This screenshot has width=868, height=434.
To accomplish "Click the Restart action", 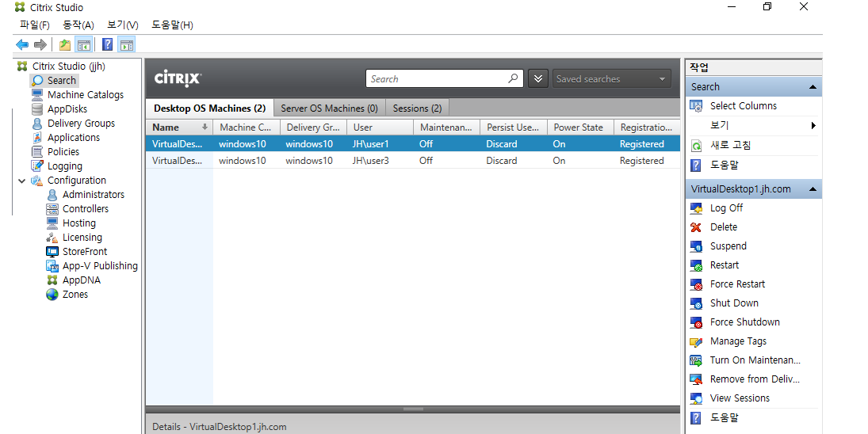I will point(725,265).
